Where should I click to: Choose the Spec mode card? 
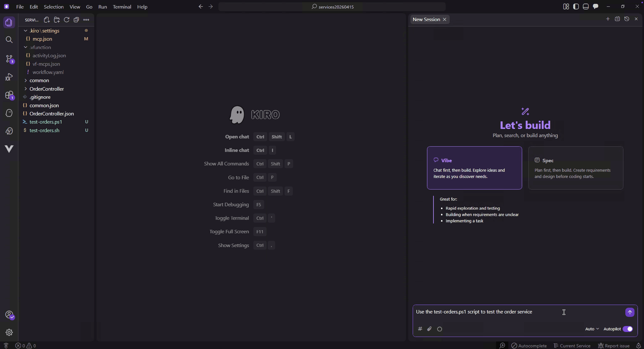[x=576, y=168]
